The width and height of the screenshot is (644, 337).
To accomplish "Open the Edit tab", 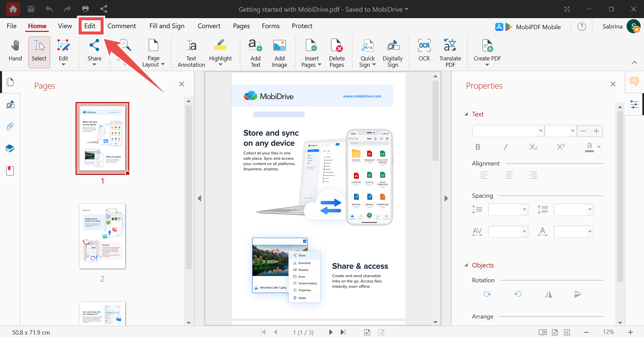I will [90, 26].
